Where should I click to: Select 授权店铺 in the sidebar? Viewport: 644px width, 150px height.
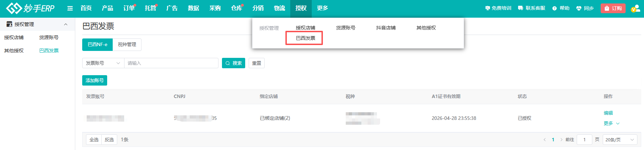14,37
